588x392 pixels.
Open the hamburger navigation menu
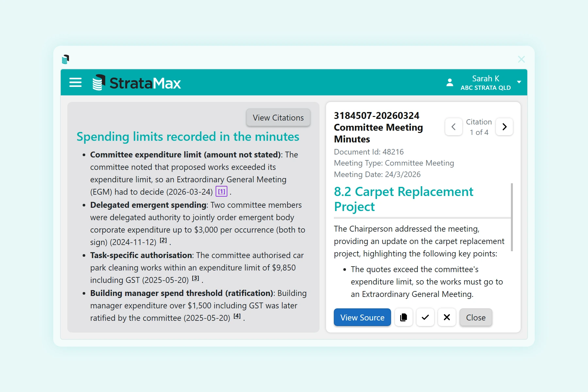[75, 82]
